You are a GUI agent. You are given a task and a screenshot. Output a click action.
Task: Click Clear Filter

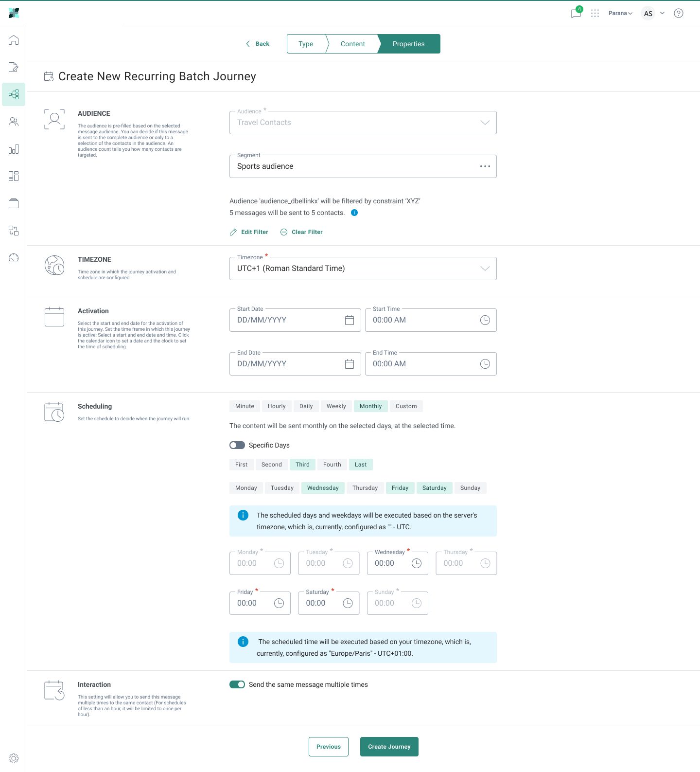pyautogui.click(x=301, y=232)
